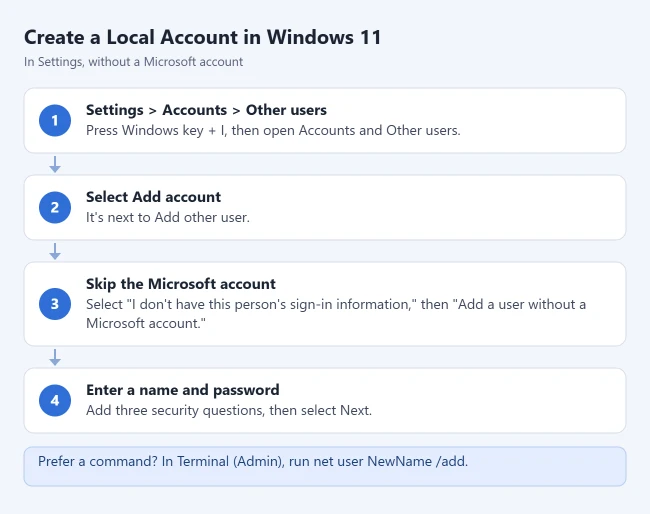This screenshot has height=514, width=650.
Task: Click the Enter a name and password heading
Action: pos(183,390)
